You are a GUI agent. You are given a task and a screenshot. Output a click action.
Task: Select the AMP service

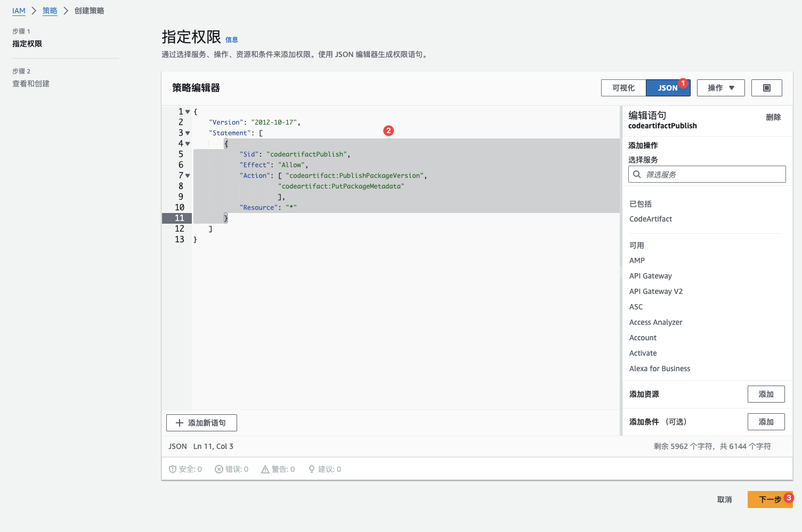(x=637, y=260)
